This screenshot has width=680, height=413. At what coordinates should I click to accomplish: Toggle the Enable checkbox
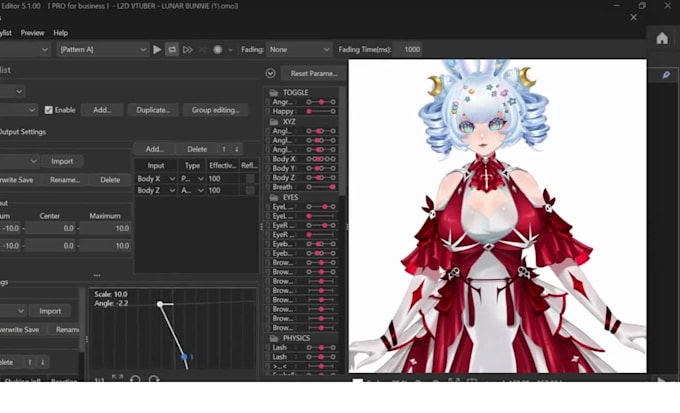(x=49, y=110)
